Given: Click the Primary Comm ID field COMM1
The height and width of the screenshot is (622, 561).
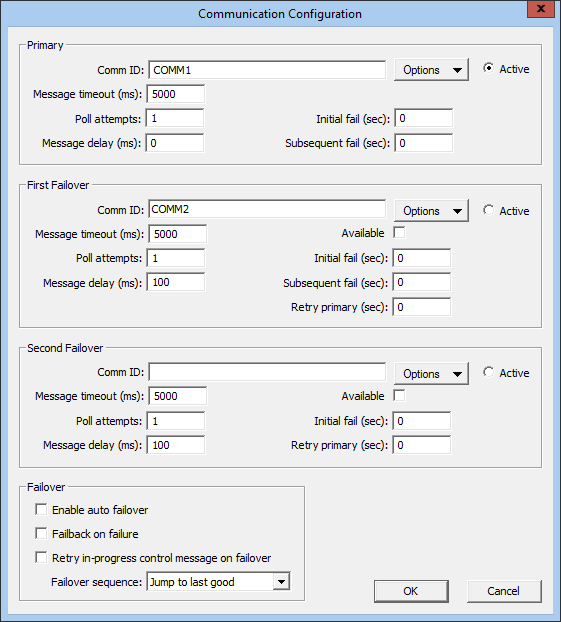Looking at the screenshot, I should coord(267,70).
